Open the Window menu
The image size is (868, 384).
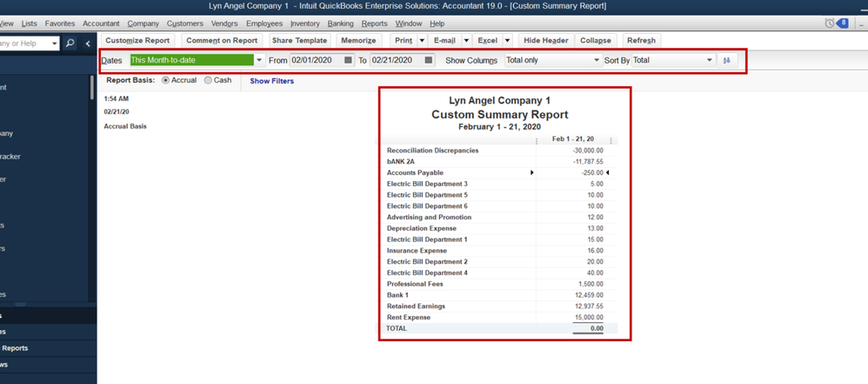[409, 24]
